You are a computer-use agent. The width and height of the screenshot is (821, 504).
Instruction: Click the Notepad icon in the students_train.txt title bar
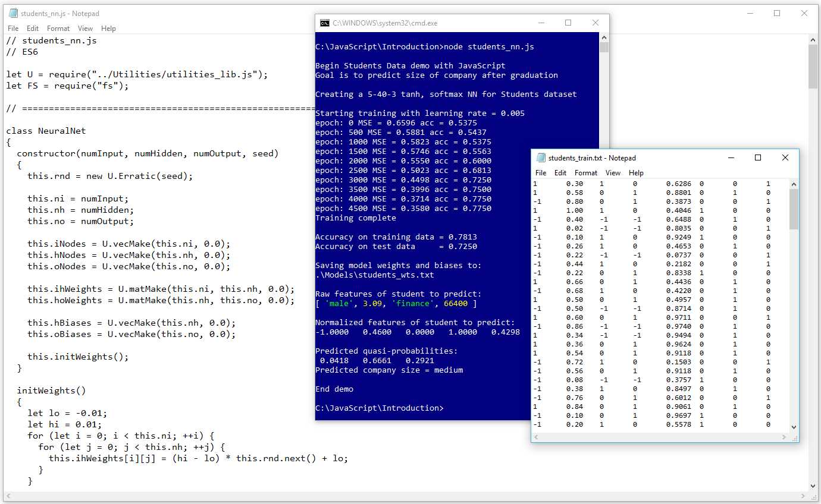point(541,158)
